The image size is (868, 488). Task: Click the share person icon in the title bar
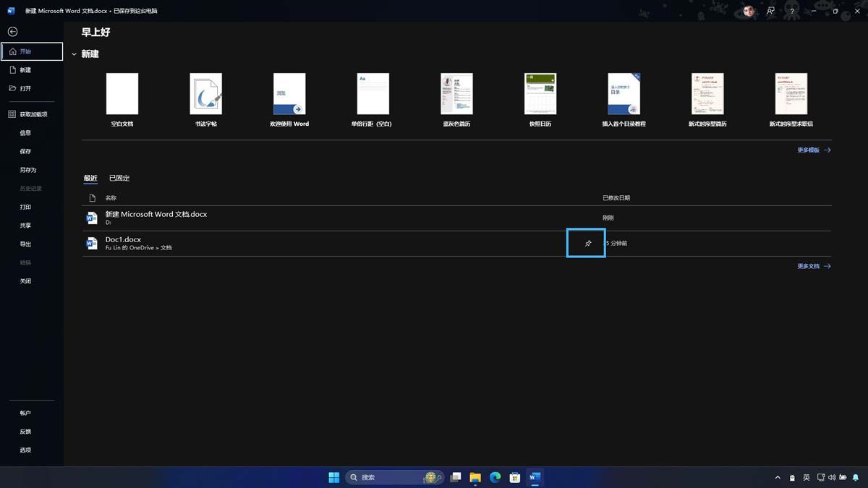tap(769, 11)
